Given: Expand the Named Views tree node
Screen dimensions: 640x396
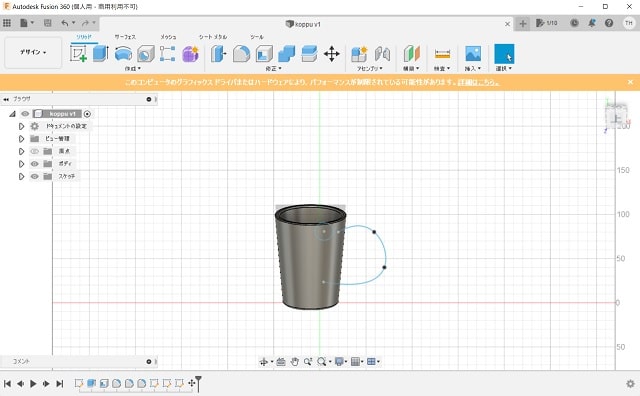Looking at the screenshot, I should (21, 139).
